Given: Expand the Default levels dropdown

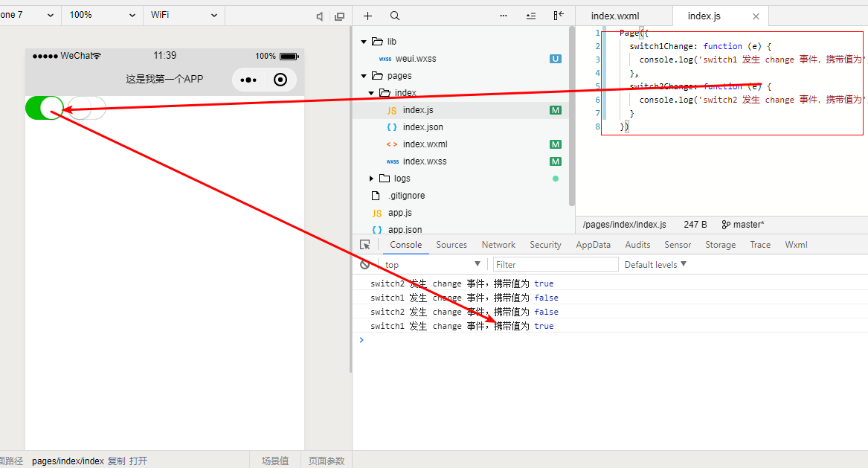Looking at the screenshot, I should (655, 265).
